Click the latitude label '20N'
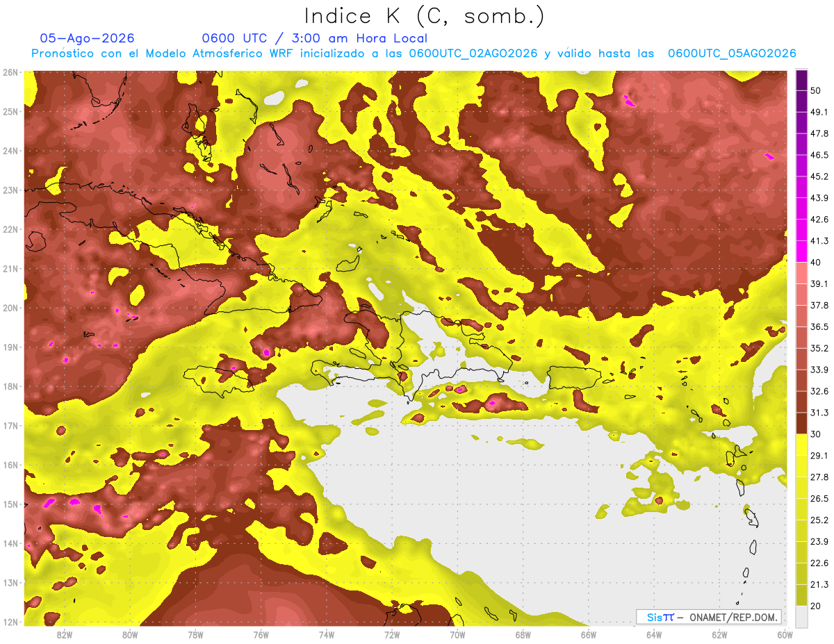This screenshot has height=644, width=834. [10, 308]
